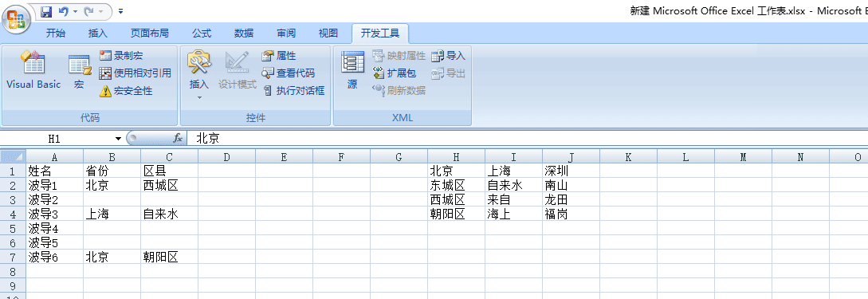Viewport: 868px width, 299px height.
Task: Select cell I4 海上
Action: point(514,214)
